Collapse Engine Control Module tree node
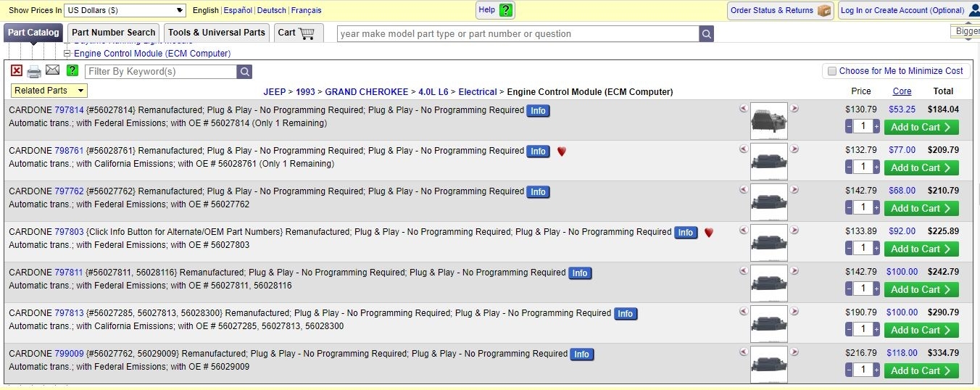This screenshot has width=980, height=390. 67,54
